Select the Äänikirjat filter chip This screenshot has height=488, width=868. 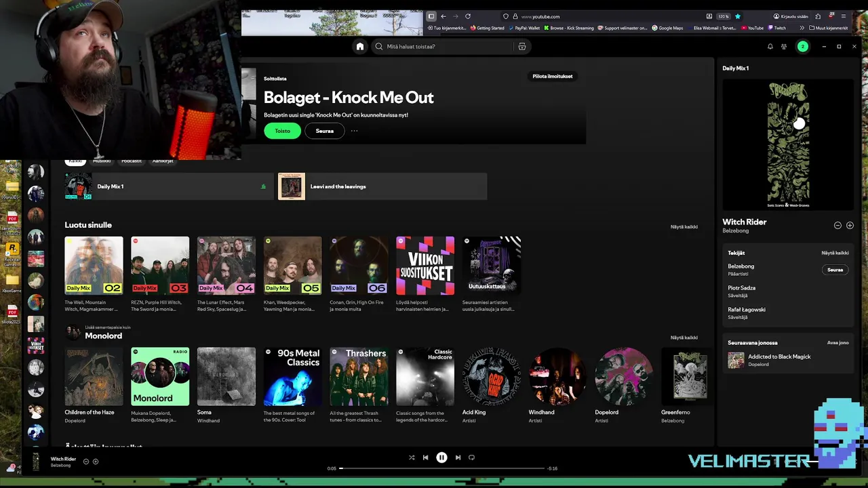pos(163,161)
